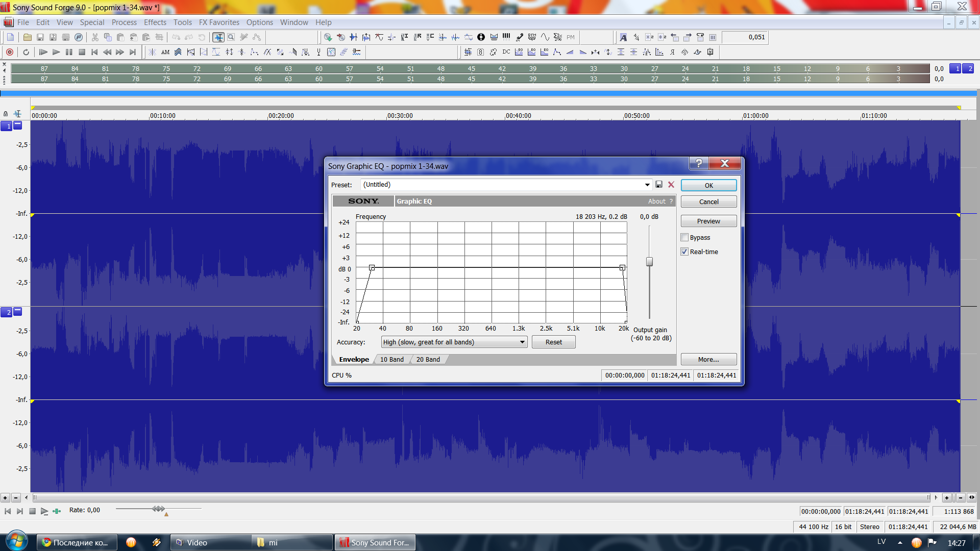
Task: Click the simple synthesis sine wave icon
Action: (545, 37)
